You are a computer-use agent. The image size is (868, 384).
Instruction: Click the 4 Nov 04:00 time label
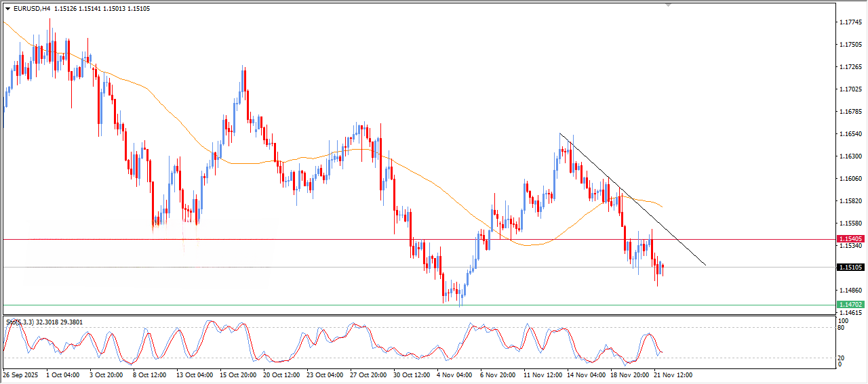tap(454, 375)
